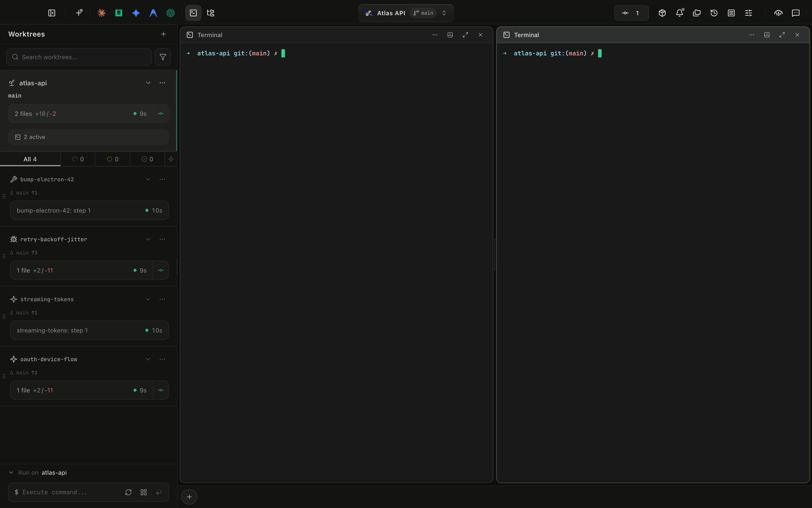Click the main branch badge
This screenshot has height=508, width=812.
pos(423,13)
